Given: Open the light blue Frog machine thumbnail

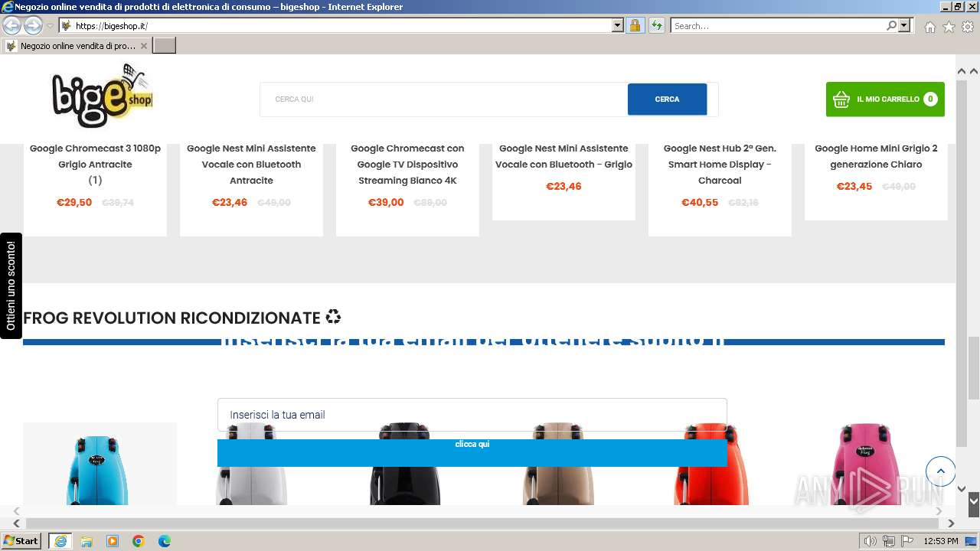Looking at the screenshot, I should click(100, 464).
